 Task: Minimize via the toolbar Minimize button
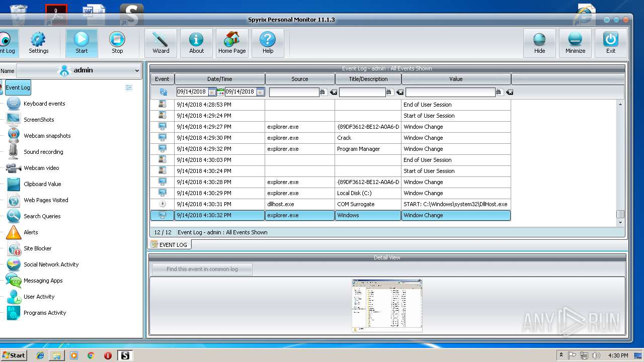(575, 43)
